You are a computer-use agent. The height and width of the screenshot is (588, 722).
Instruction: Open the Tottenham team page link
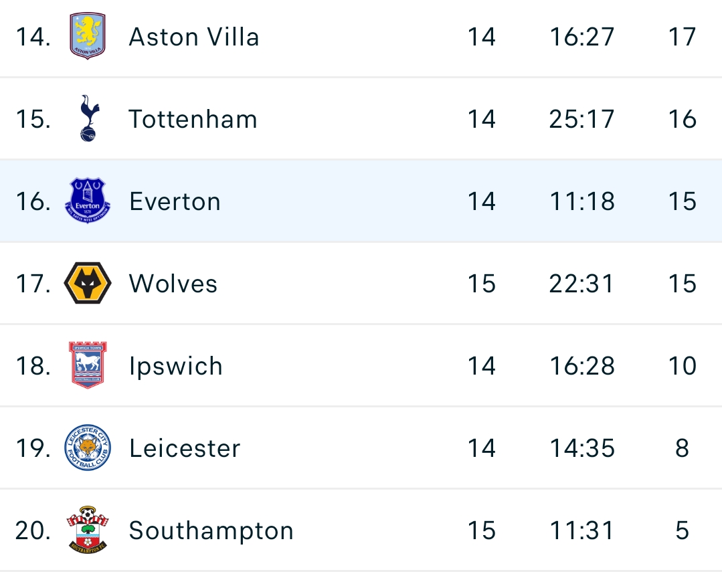click(x=193, y=119)
